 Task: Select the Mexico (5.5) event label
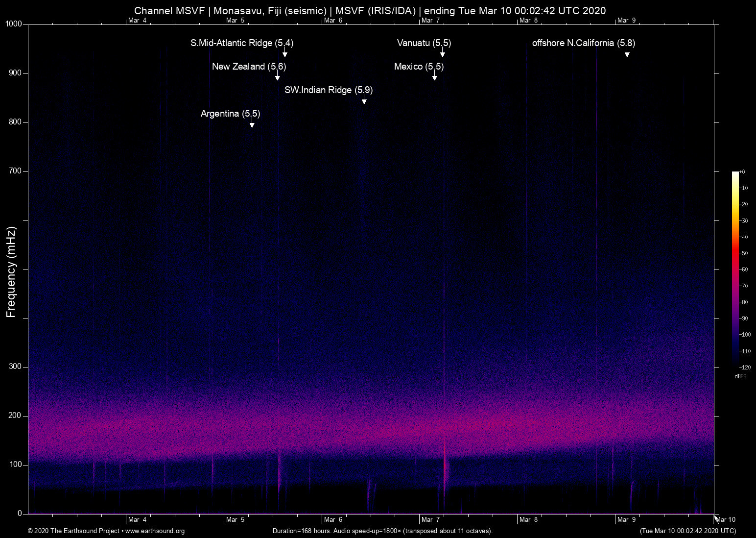419,67
